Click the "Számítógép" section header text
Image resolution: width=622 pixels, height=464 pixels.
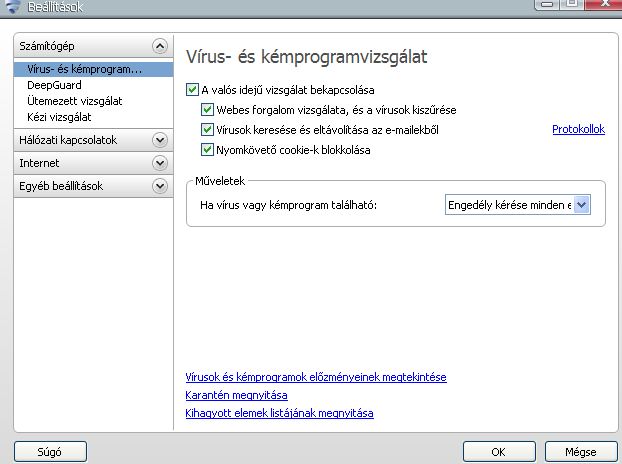pyautogui.click(x=47, y=46)
